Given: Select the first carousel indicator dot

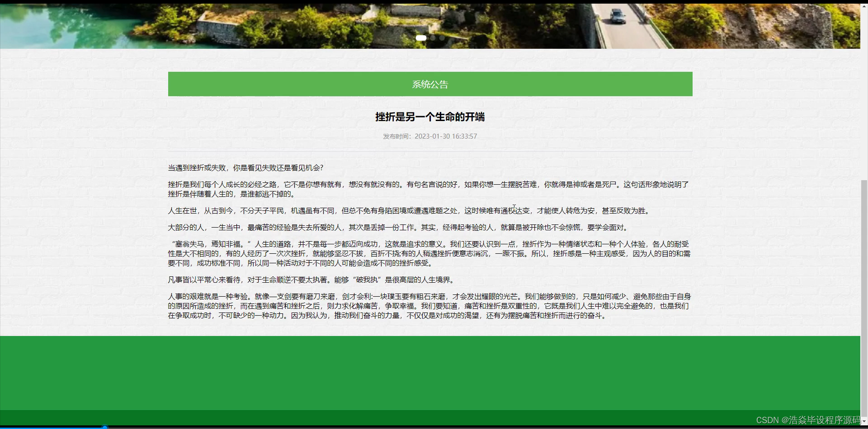Looking at the screenshot, I should tap(421, 38).
